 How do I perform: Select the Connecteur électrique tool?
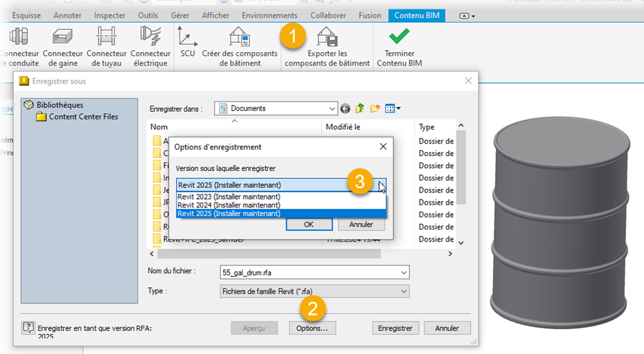150,46
